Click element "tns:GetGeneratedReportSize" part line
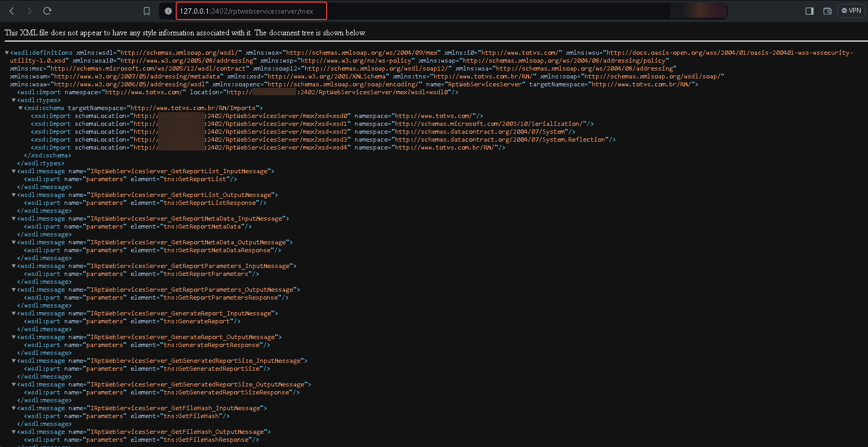868x447 pixels. coord(147,369)
